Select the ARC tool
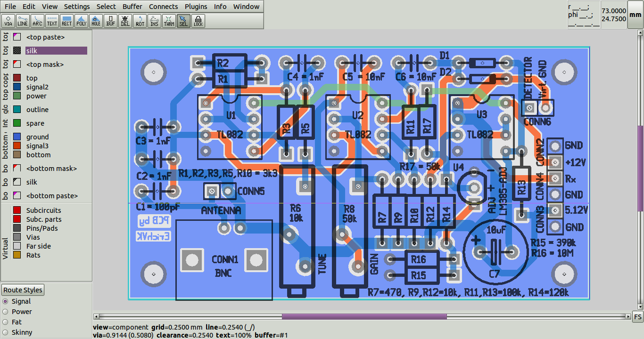Viewport: 644px width, 339px height. pyautogui.click(x=37, y=21)
